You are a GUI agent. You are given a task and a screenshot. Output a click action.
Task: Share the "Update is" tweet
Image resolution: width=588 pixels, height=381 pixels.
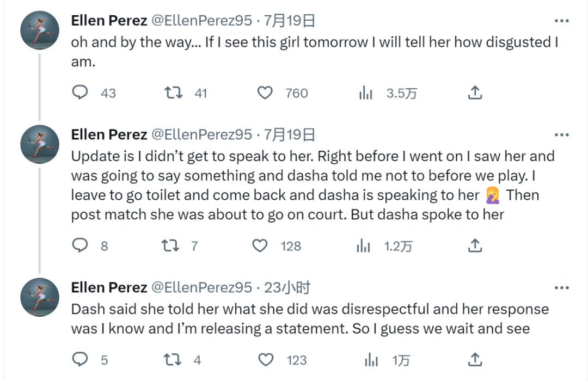[x=475, y=246]
